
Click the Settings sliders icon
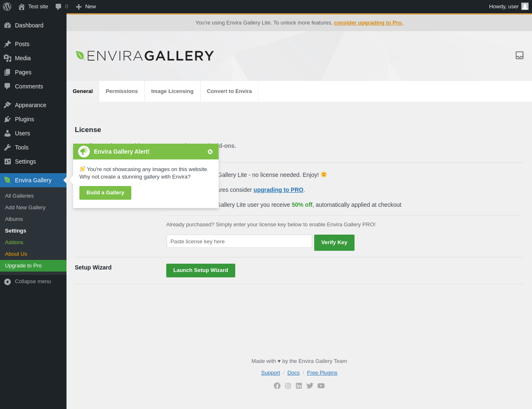pyautogui.click(x=7, y=162)
